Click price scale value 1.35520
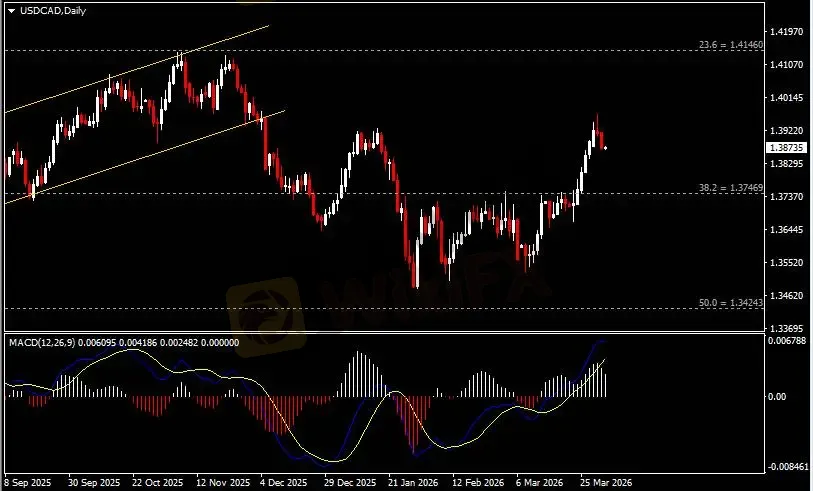 pyautogui.click(x=786, y=263)
